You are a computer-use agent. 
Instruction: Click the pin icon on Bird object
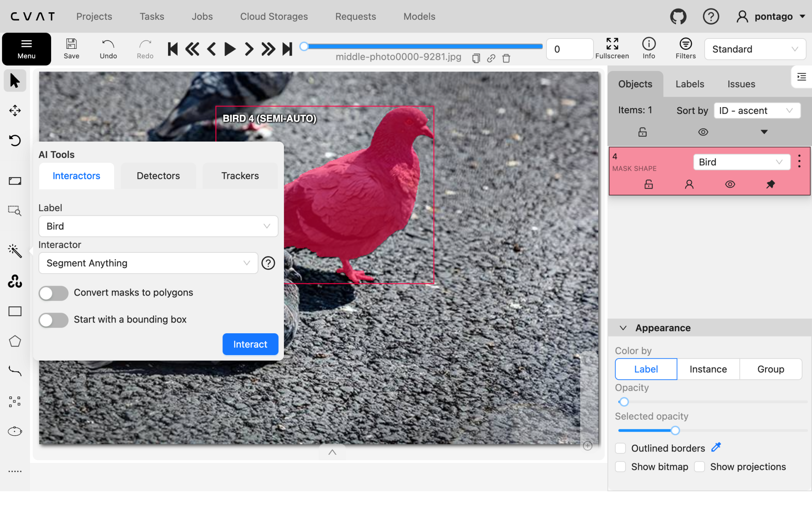tap(770, 184)
